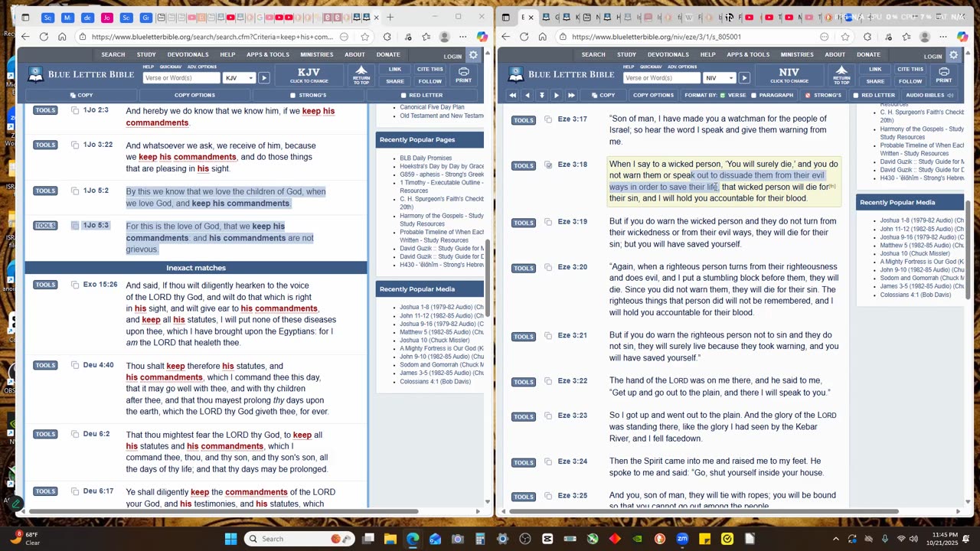Image resolution: width=980 pixels, height=551 pixels.
Task: Open Ministries menu in left window
Action: point(317,54)
